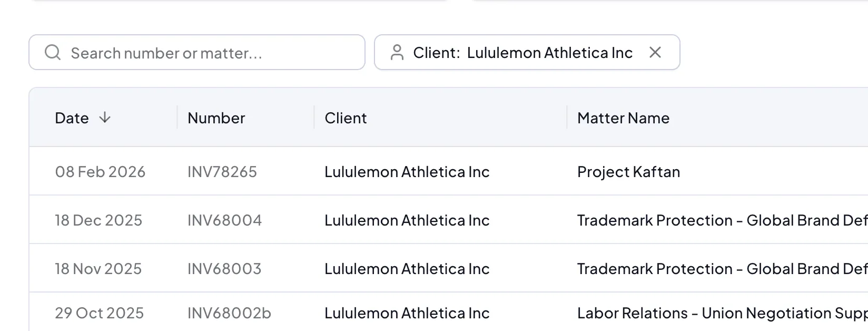The width and height of the screenshot is (868, 331).
Task: Remove the Lululemon Athletica client filter
Action: (655, 52)
